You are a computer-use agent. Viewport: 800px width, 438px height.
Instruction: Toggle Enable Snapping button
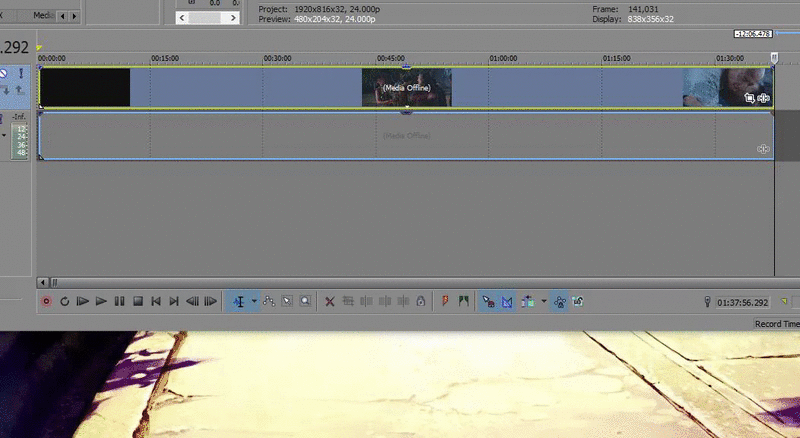point(488,301)
